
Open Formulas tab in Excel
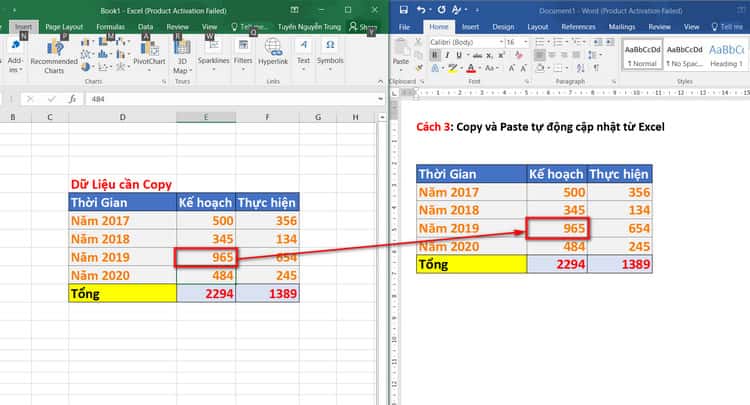110,27
